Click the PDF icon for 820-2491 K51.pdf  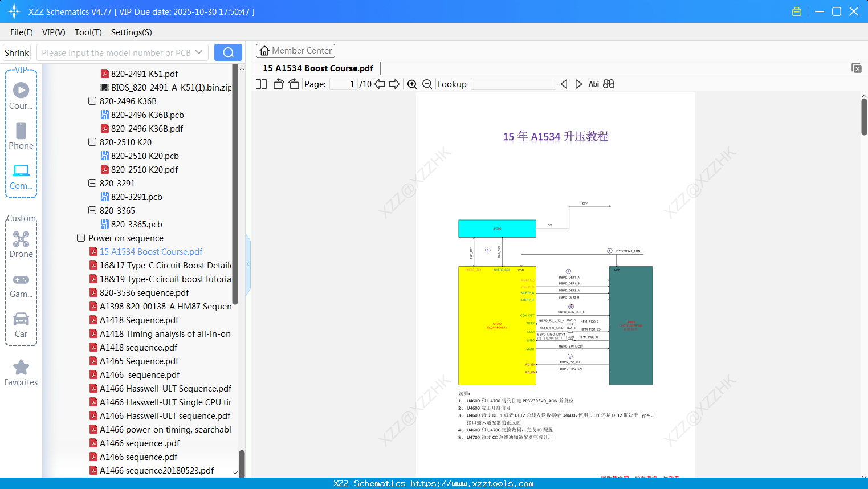click(x=105, y=74)
